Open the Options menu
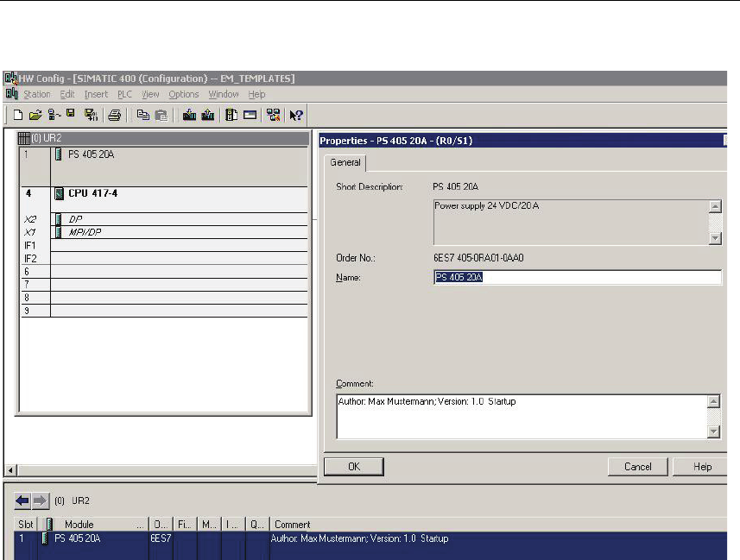 [184, 94]
